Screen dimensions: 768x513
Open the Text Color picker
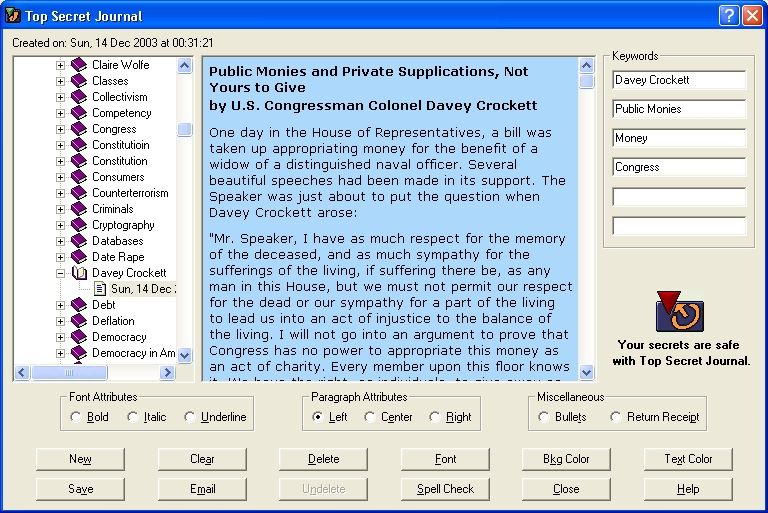(x=688, y=459)
